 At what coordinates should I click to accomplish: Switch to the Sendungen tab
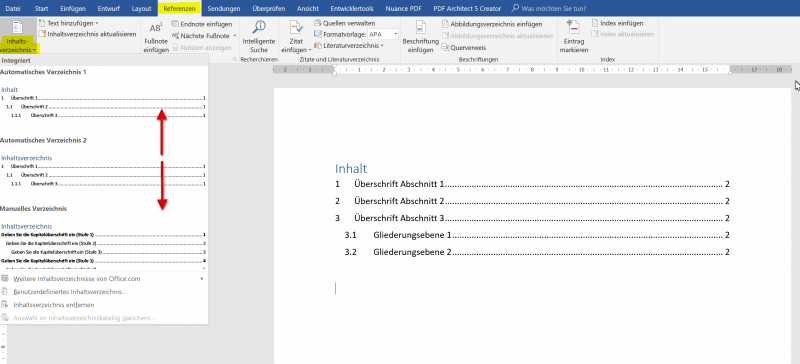(x=223, y=9)
